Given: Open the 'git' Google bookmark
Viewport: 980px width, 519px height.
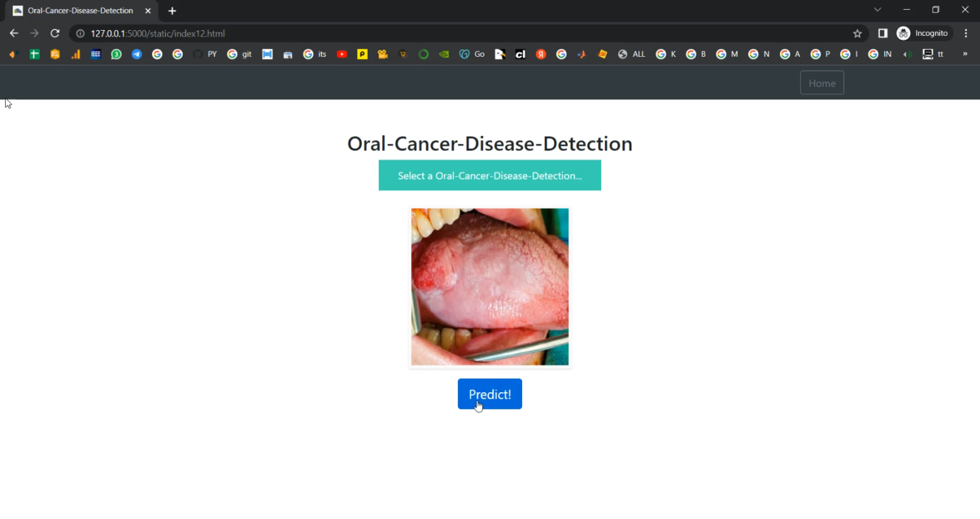Looking at the screenshot, I should coord(238,54).
